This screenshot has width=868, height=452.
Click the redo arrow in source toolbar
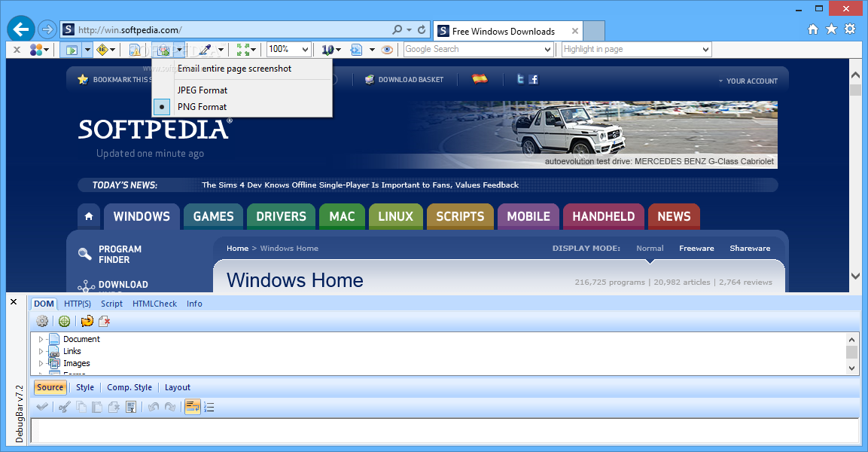(170, 407)
